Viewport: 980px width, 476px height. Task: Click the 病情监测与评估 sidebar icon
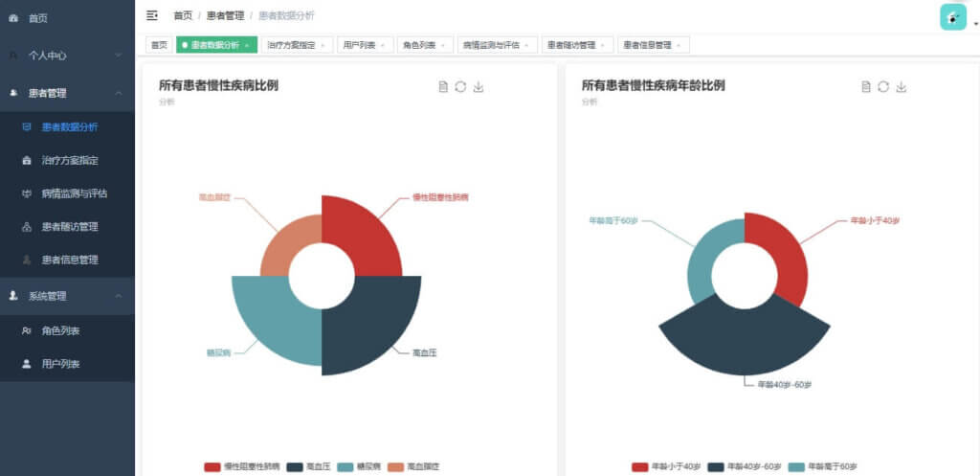point(26,193)
